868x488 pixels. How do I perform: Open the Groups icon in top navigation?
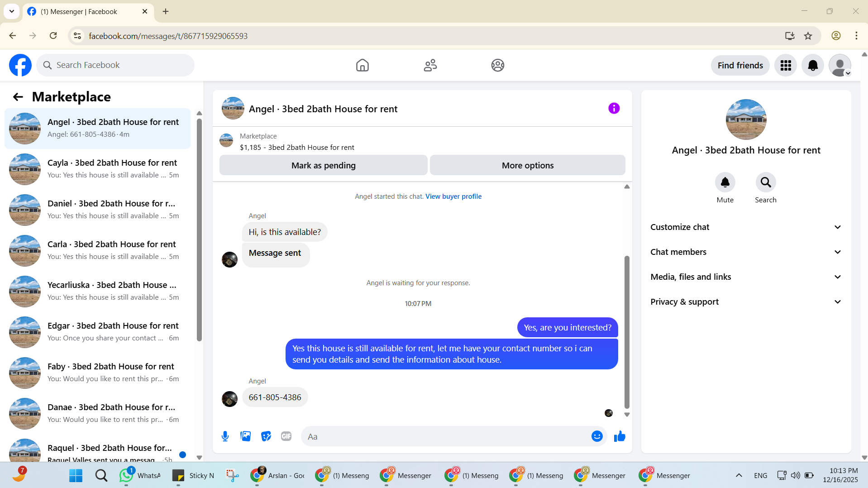[498, 65]
